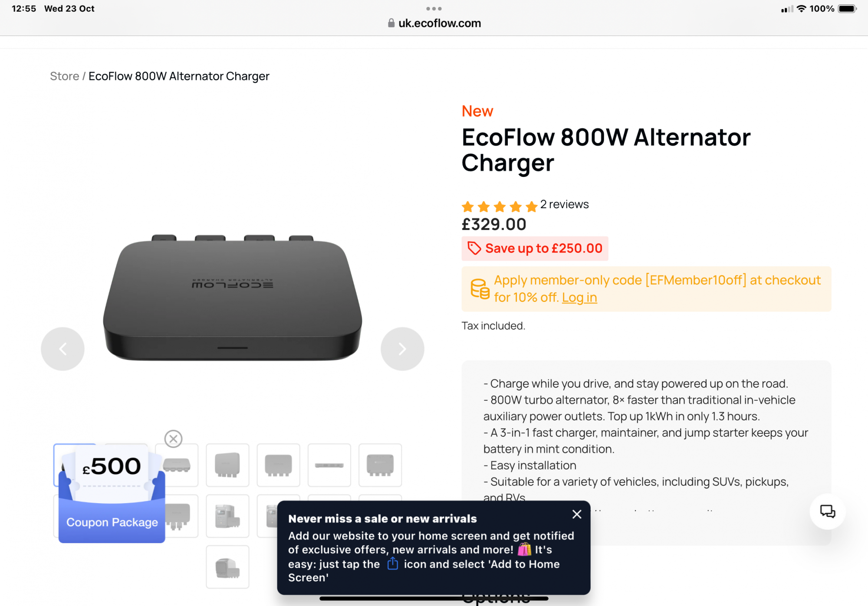This screenshot has width=868, height=606.
Task: Show the previous product image
Action: [63, 349]
